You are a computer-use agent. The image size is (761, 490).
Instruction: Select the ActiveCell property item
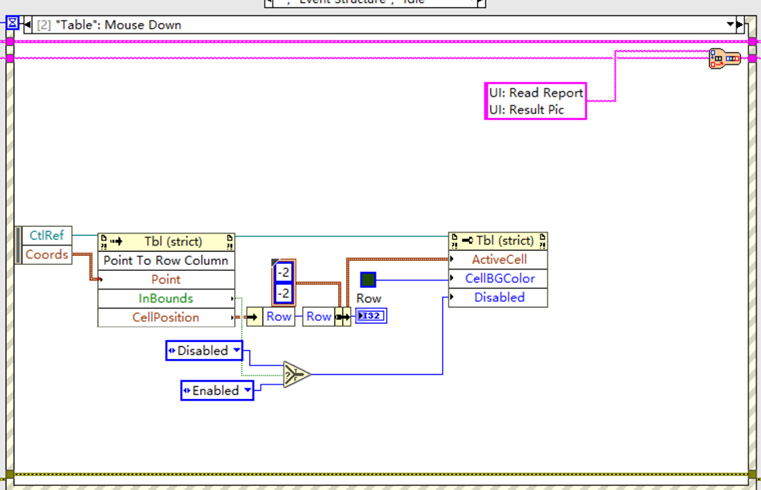tap(498, 260)
